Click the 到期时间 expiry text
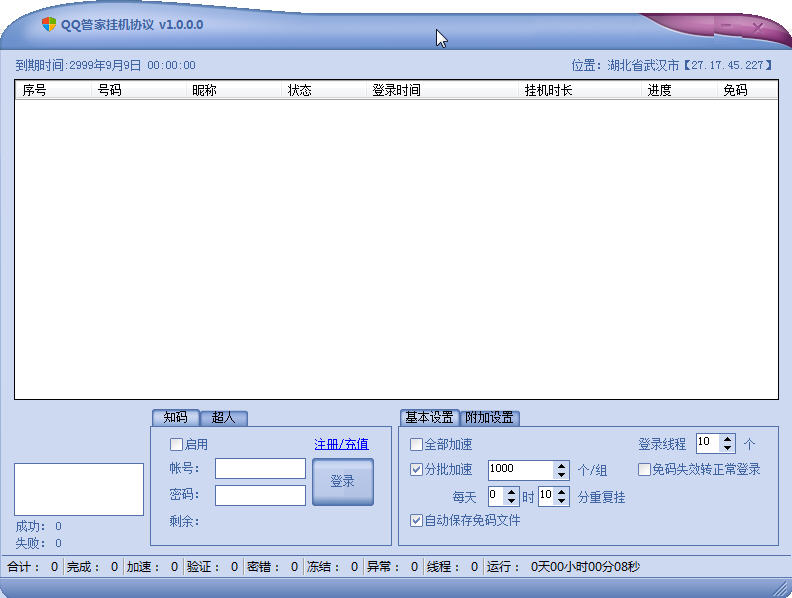The image size is (792, 598). pos(106,65)
